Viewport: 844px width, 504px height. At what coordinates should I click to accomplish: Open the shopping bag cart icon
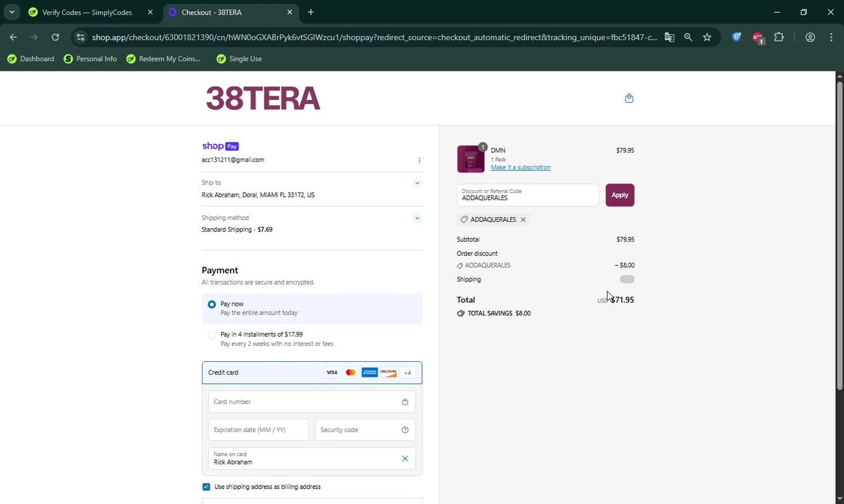coord(629,98)
